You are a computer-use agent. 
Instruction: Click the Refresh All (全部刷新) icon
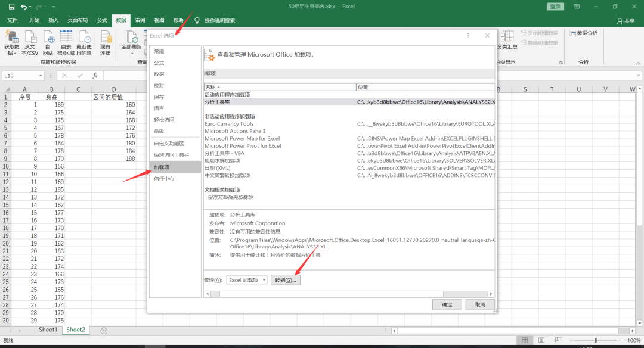tap(131, 43)
